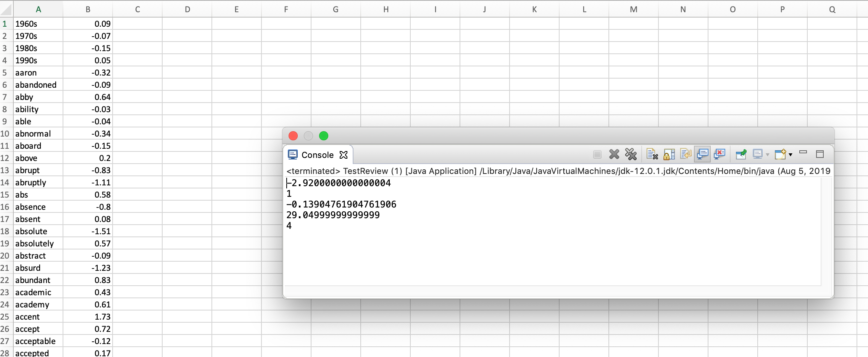Remove the launch with single X icon
868x357 pixels.
click(614, 154)
